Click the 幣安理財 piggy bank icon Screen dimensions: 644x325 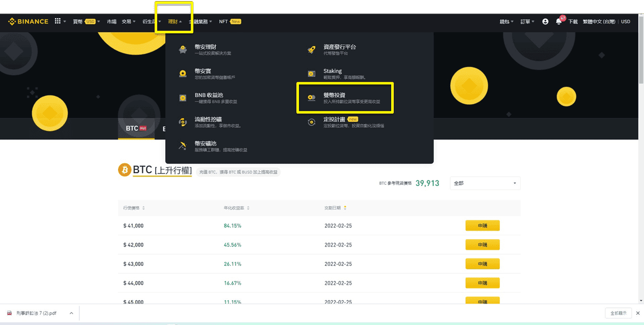pyautogui.click(x=183, y=49)
